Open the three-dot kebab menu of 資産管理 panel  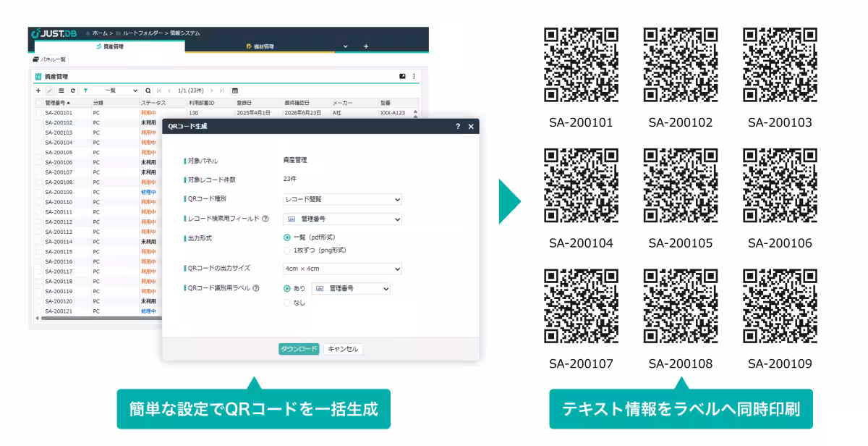(x=414, y=76)
